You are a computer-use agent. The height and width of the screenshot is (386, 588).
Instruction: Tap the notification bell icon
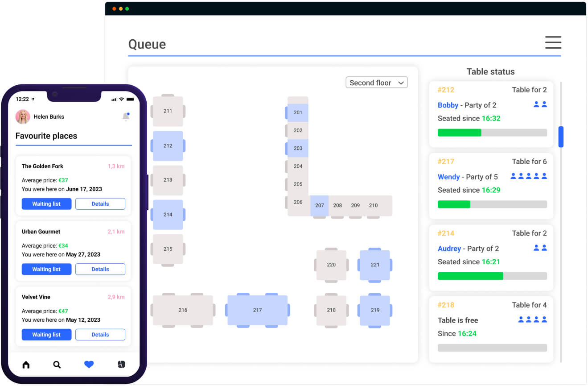(x=126, y=116)
